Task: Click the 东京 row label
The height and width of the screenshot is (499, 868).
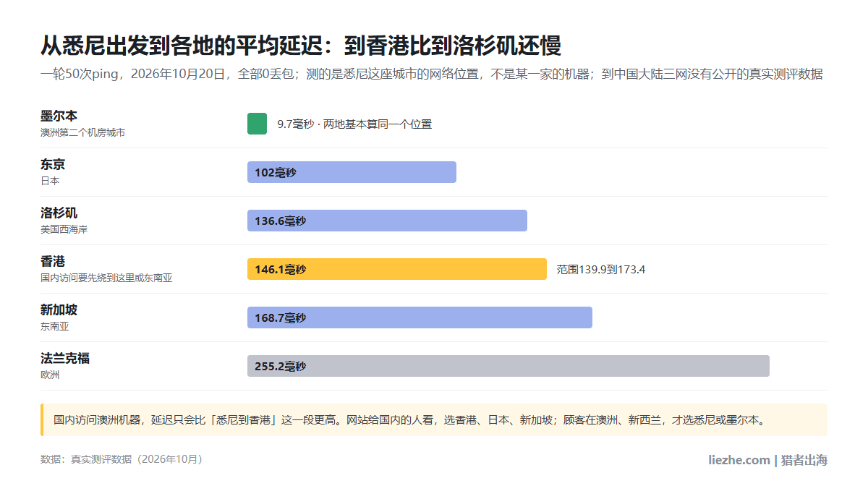Action: point(53,164)
